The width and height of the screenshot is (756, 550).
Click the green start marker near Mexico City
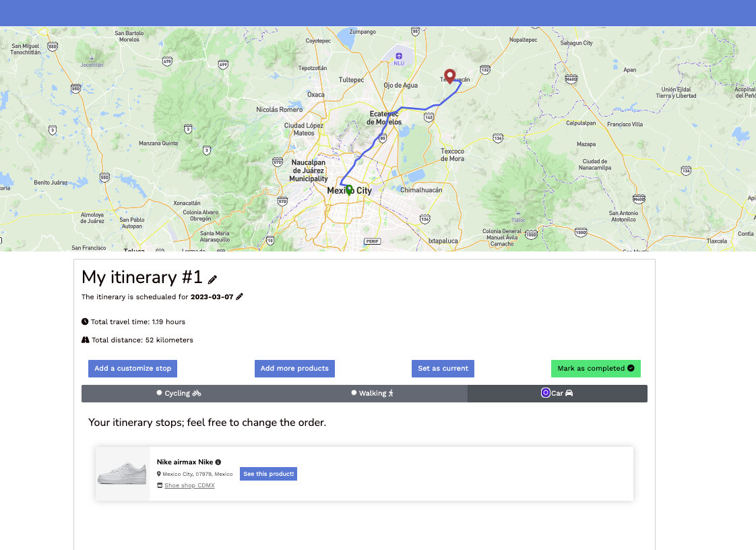click(348, 189)
